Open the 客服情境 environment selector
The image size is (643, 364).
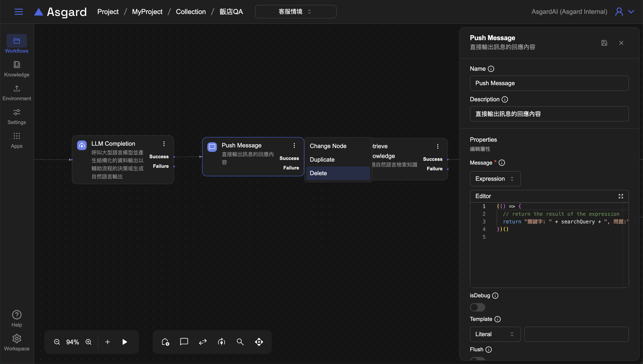coord(295,12)
